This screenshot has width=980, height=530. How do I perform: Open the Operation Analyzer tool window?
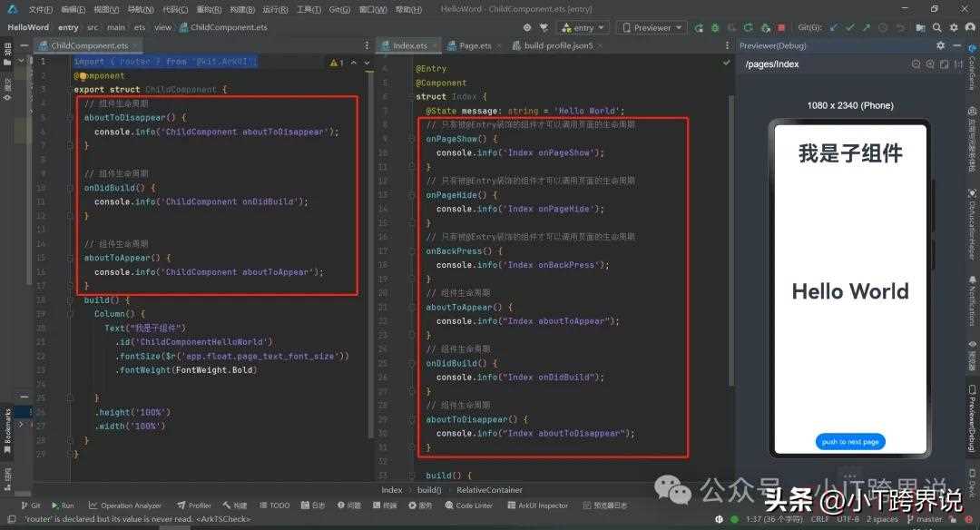point(125,505)
